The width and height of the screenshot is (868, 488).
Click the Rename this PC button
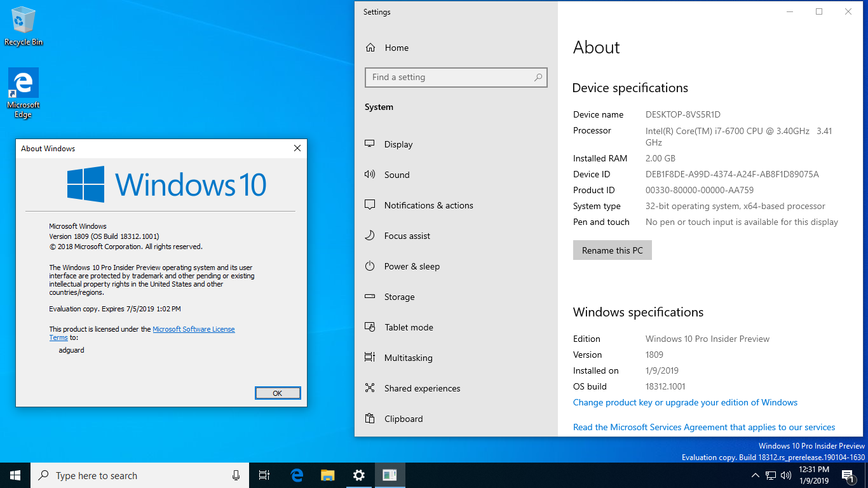point(613,250)
